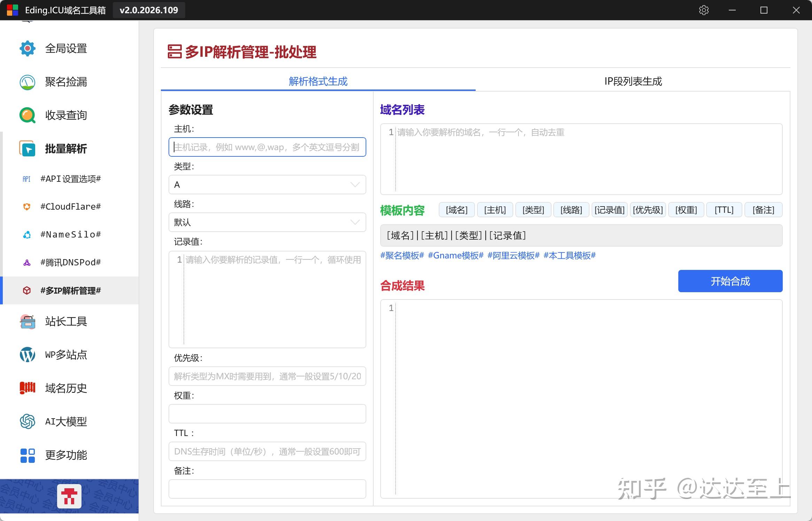Image resolution: width=812 pixels, height=521 pixels.
Task: Click the 开始合成 button
Action: [730, 281]
